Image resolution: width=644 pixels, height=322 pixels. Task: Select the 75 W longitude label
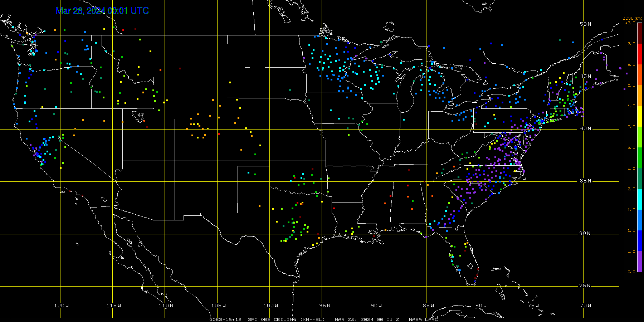click(x=533, y=306)
